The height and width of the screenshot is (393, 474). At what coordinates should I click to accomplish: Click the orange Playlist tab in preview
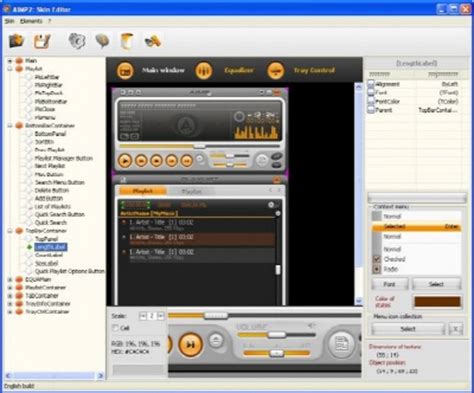[143, 191]
